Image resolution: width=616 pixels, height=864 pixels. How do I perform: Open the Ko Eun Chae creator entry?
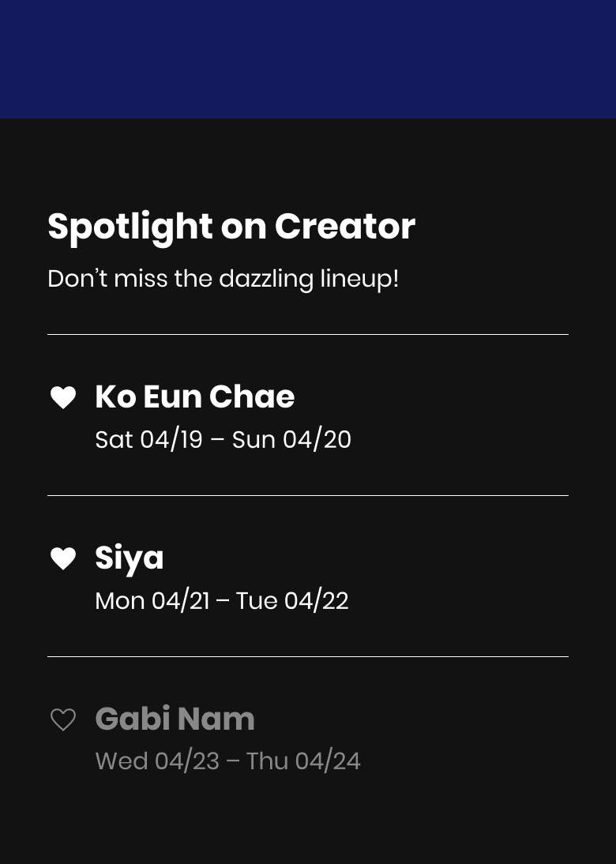(x=194, y=396)
